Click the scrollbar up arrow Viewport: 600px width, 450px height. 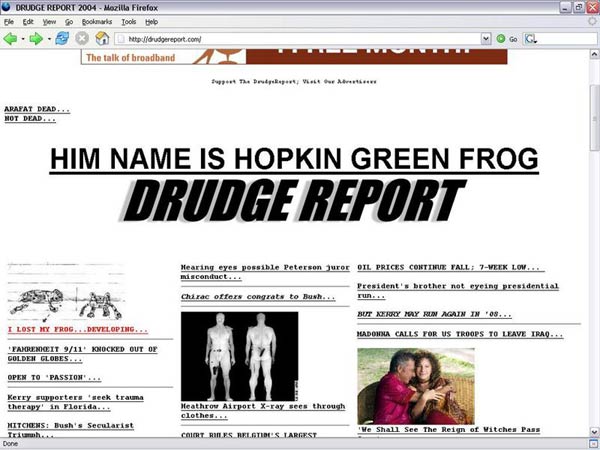594,54
